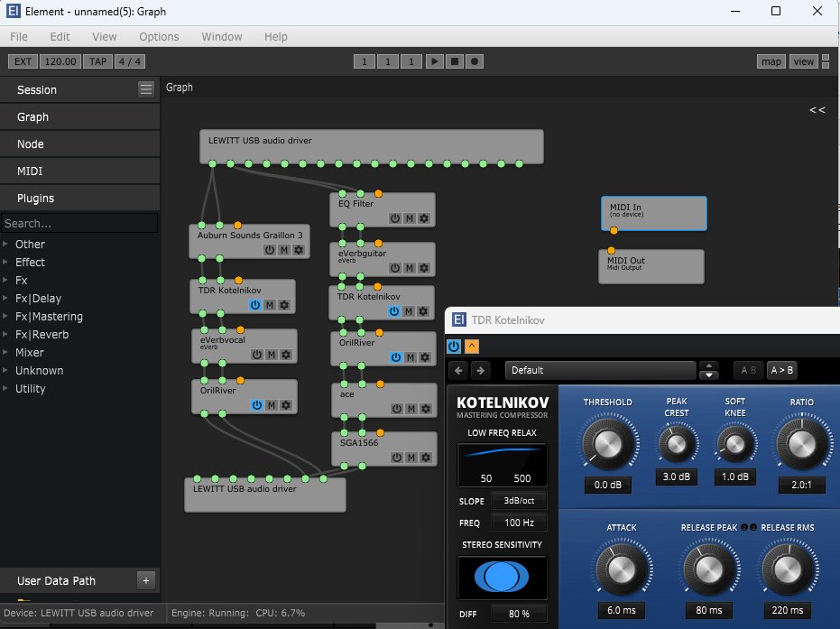Open settings gear on eVerbvocal node

click(x=286, y=355)
